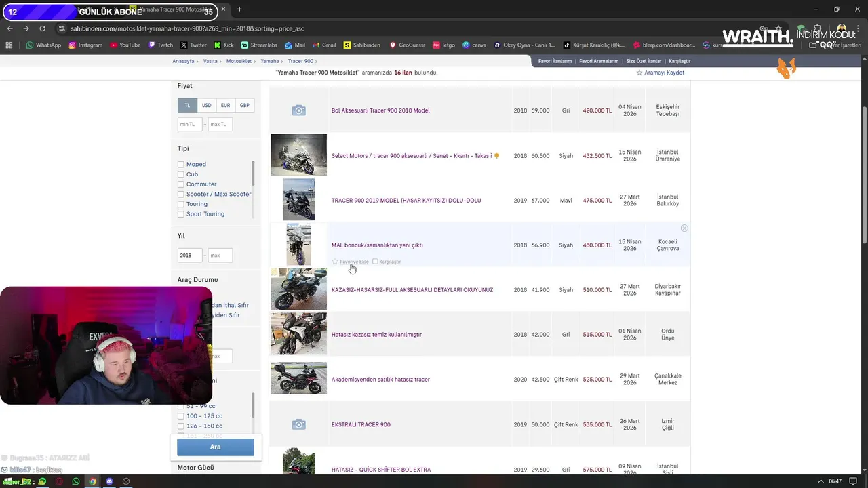This screenshot has height=488, width=868.
Task: Check the Cub type checkbox
Action: click(181, 174)
